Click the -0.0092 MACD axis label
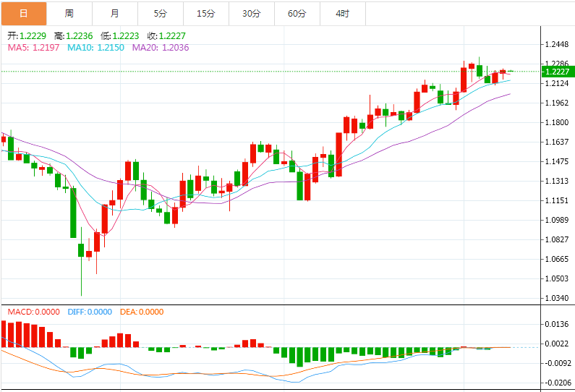575x392 pixels. 558,363
